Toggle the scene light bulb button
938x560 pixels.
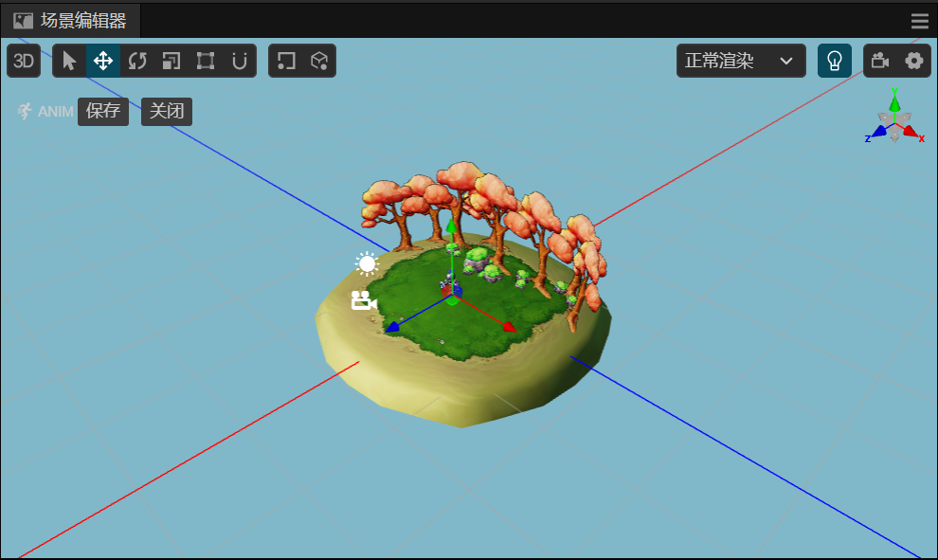835,61
